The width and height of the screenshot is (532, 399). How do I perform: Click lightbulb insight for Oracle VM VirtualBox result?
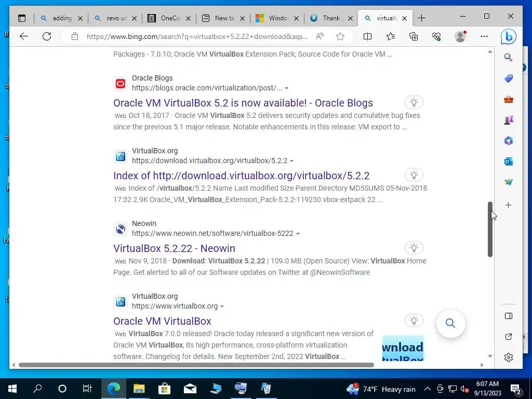point(414,320)
